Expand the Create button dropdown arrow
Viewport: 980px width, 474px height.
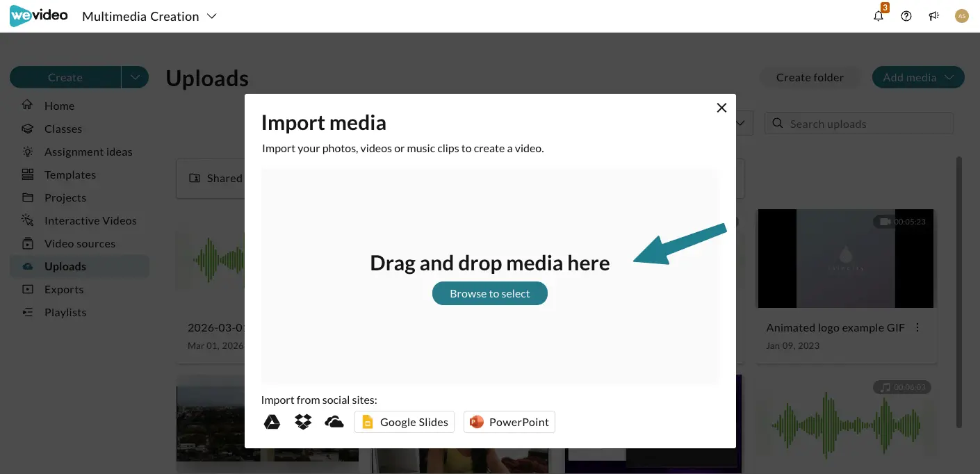click(135, 77)
